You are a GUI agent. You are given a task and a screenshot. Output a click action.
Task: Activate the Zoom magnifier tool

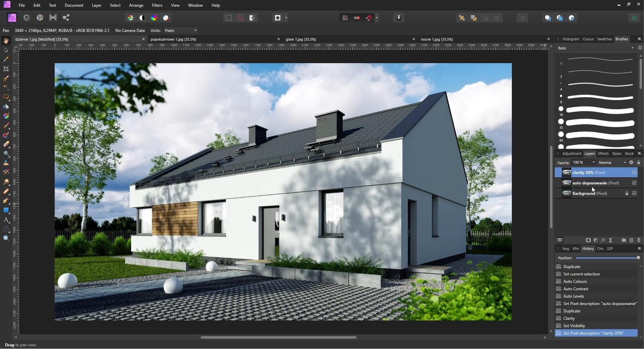coord(6,238)
